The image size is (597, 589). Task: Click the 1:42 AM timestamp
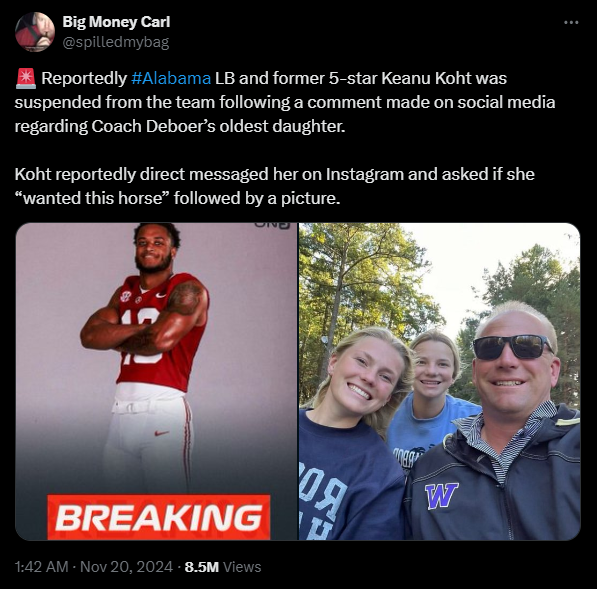point(42,567)
